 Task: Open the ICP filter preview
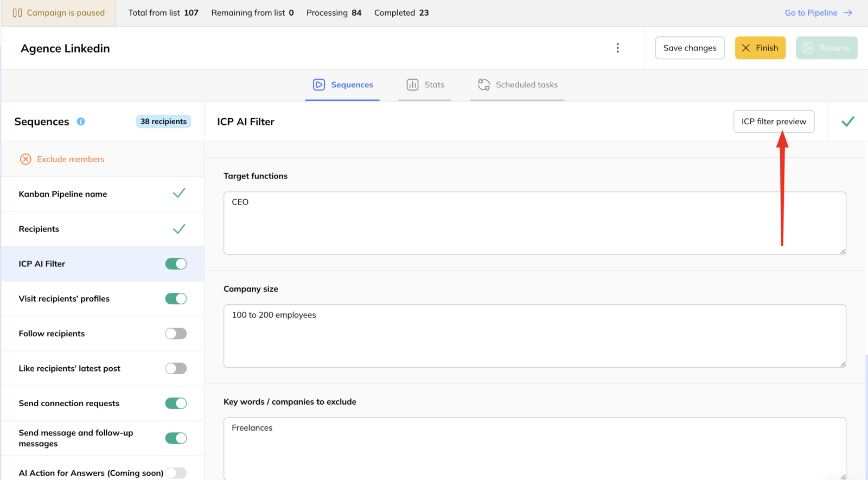(x=774, y=121)
